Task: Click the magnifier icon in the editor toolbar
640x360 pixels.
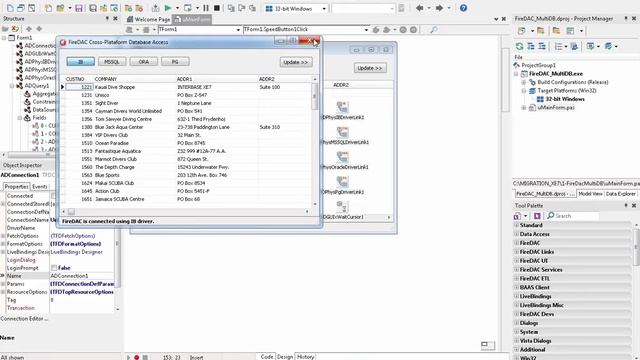Action: pos(434,29)
